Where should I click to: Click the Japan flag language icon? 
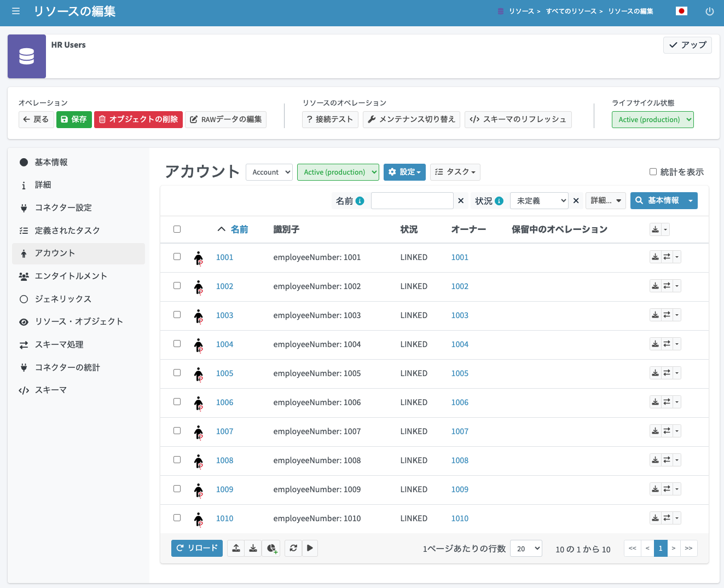[x=681, y=11]
